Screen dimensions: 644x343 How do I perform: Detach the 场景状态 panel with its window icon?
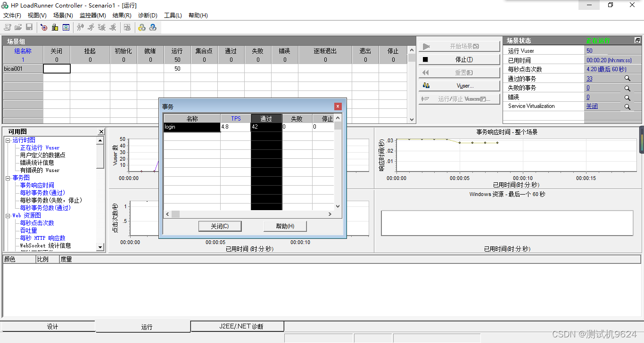point(637,41)
